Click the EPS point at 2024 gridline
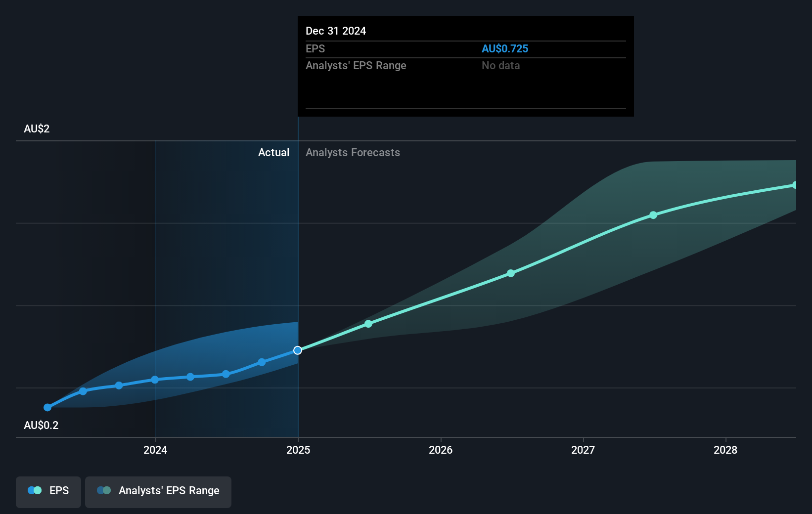 [x=155, y=380]
